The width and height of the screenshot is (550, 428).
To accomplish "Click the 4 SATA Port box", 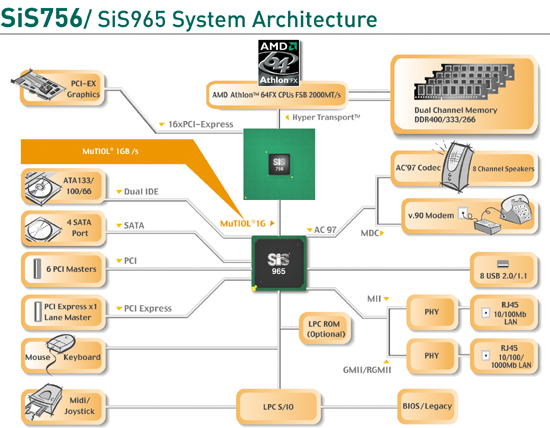I will [x=63, y=228].
